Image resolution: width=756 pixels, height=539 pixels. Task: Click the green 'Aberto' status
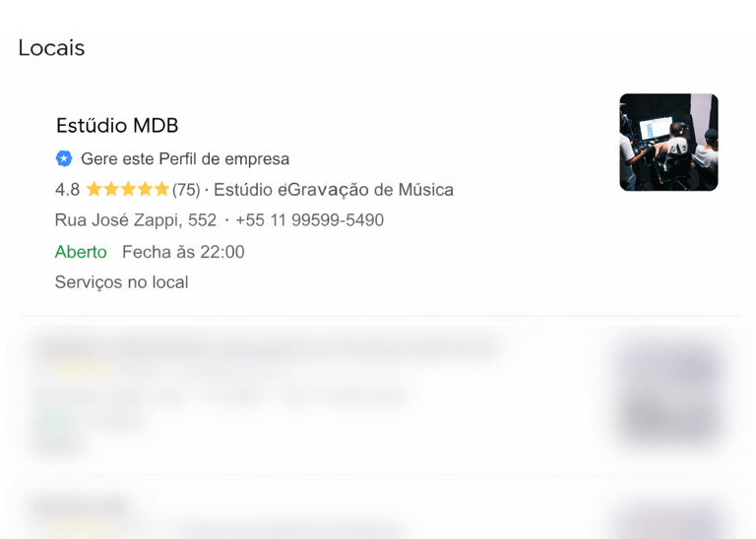click(x=81, y=252)
